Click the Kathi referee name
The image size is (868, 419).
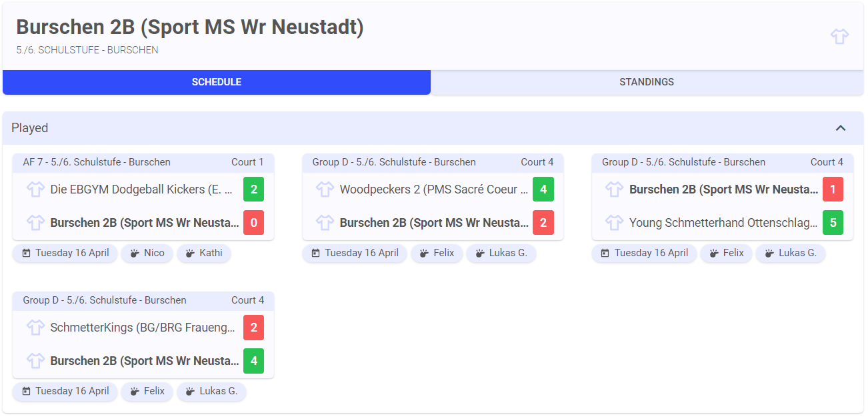211,253
